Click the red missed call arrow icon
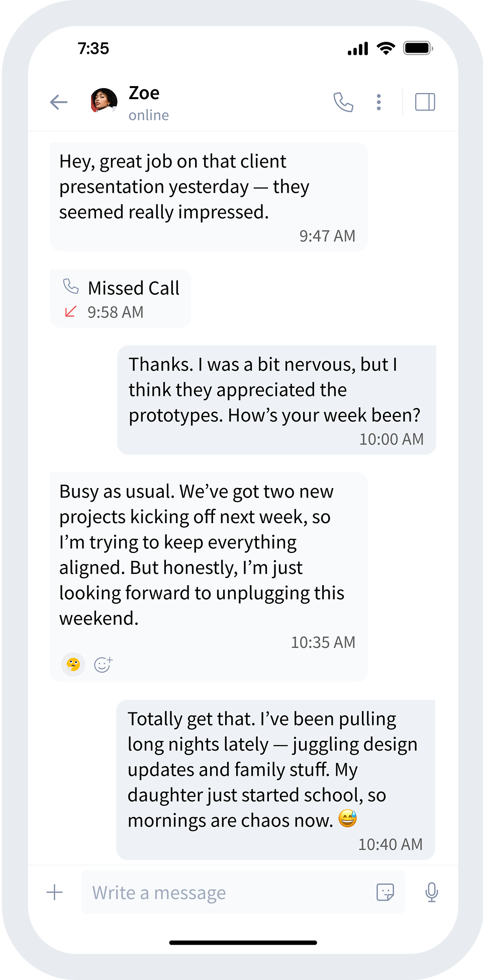 70,312
